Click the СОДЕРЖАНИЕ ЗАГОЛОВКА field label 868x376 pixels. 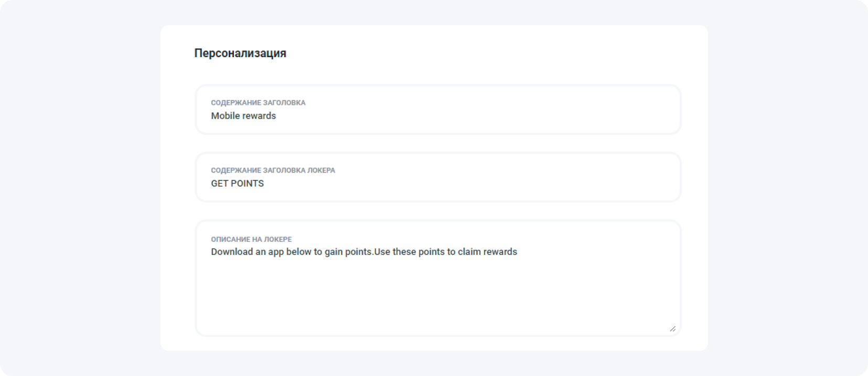pos(258,103)
